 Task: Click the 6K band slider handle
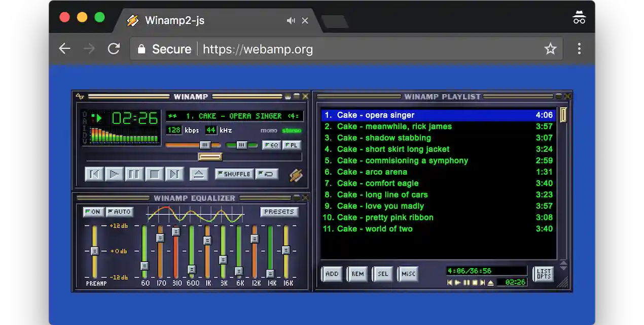(x=239, y=271)
